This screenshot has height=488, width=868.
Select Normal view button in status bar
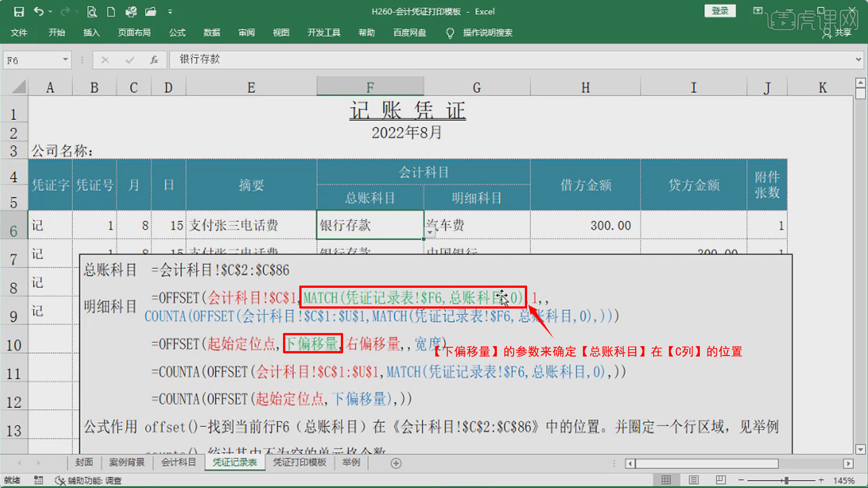pos(666,480)
